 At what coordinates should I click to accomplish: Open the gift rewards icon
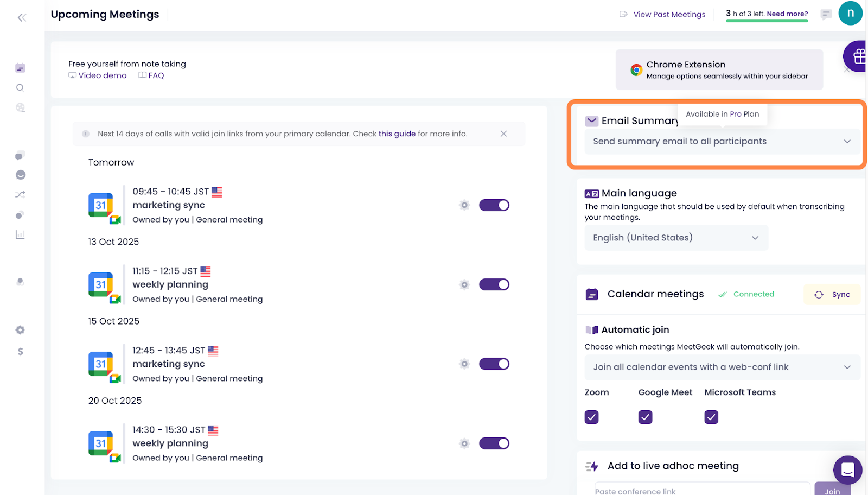[858, 56]
